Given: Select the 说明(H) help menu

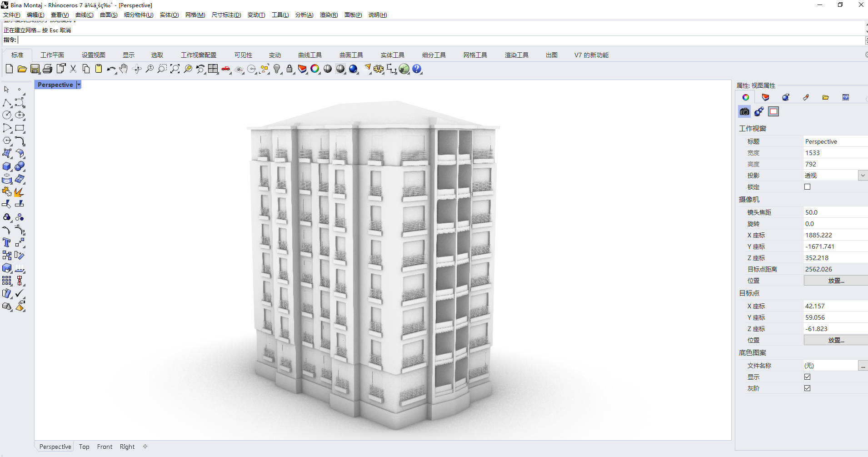Looking at the screenshot, I should click(x=378, y=15).
